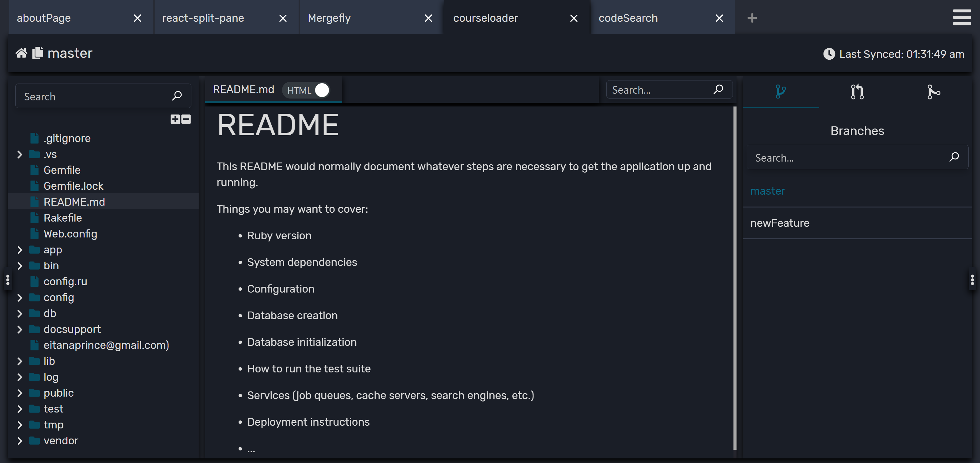Image resolution: width=980 pixels, height=463 pixels.
Task: Click the README content scrollbar
Action: pos(734,278)
